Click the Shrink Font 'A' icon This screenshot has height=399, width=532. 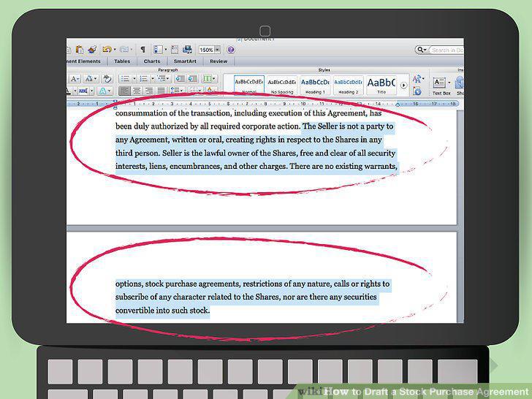coord(74,79)
